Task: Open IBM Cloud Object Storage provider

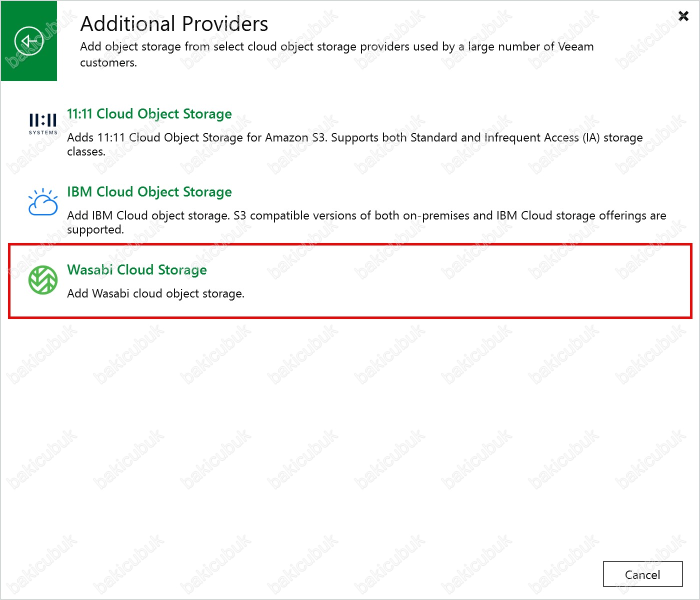Action: [149, 192]
